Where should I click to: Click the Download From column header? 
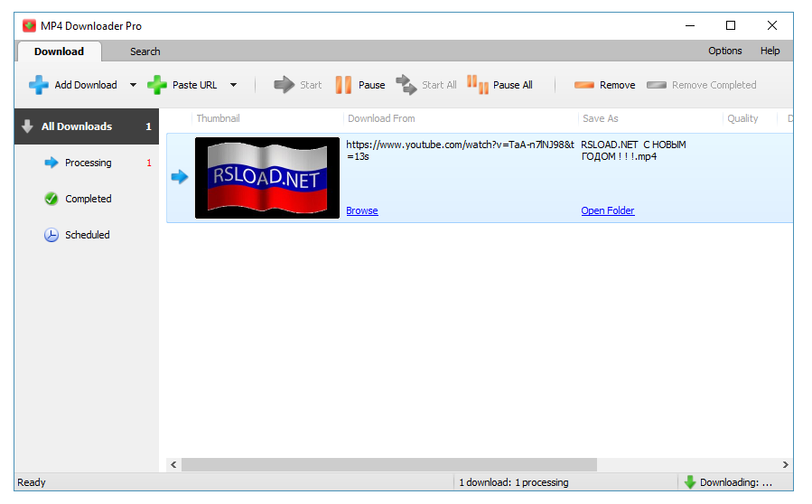381,118
